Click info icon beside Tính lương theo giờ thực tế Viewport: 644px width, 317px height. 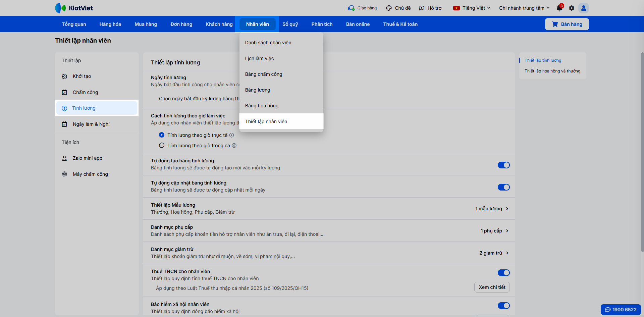click(231, 135)
